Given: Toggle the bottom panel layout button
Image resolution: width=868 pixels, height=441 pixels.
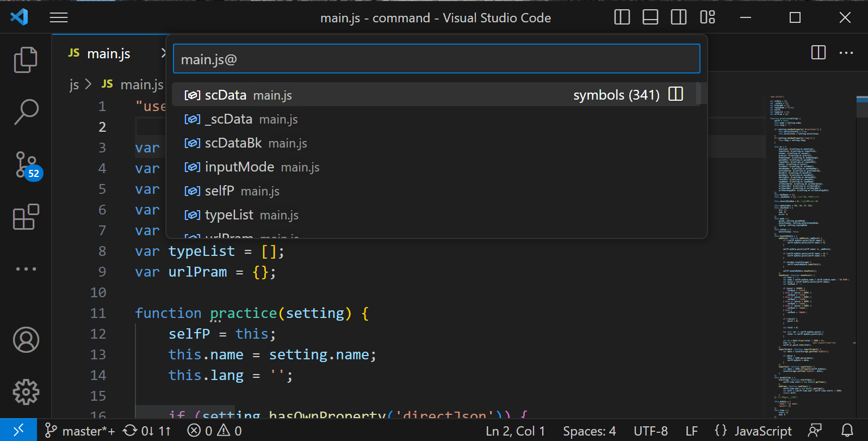Looking at the screenshot, I should pyautogui.click(x=650, y=17).
